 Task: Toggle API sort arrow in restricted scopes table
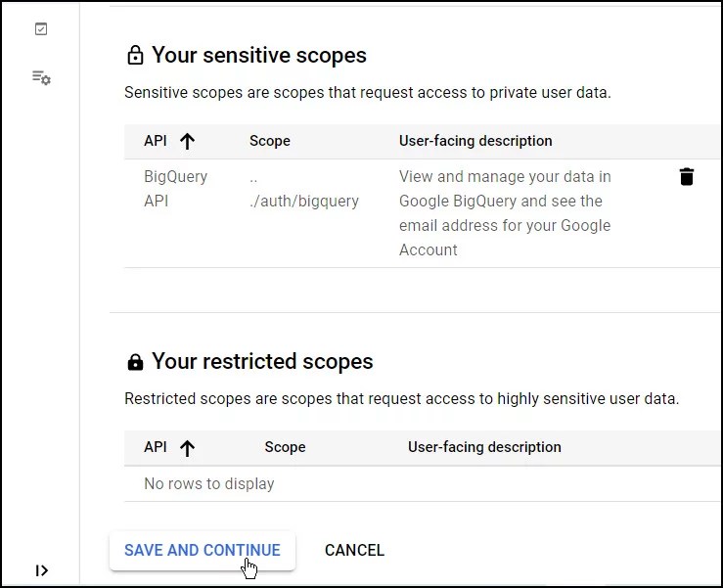tap(187, 447)
